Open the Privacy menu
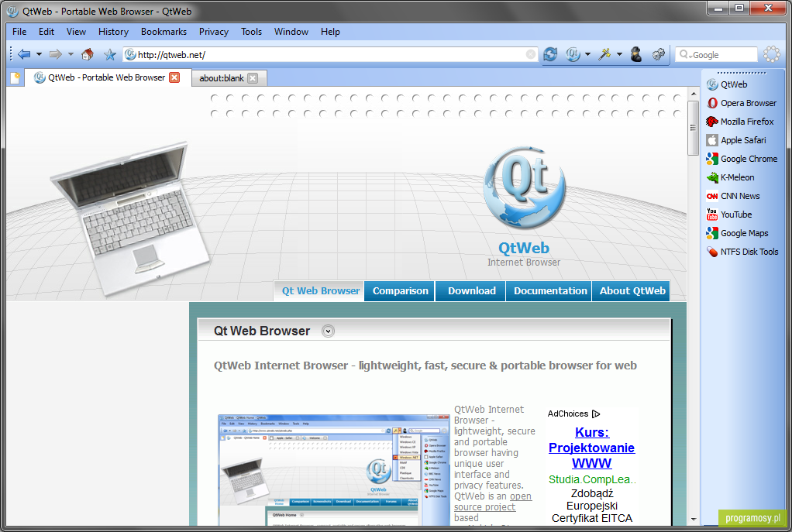The width and height of the screenshot is (792, 532). coord(214,32)
